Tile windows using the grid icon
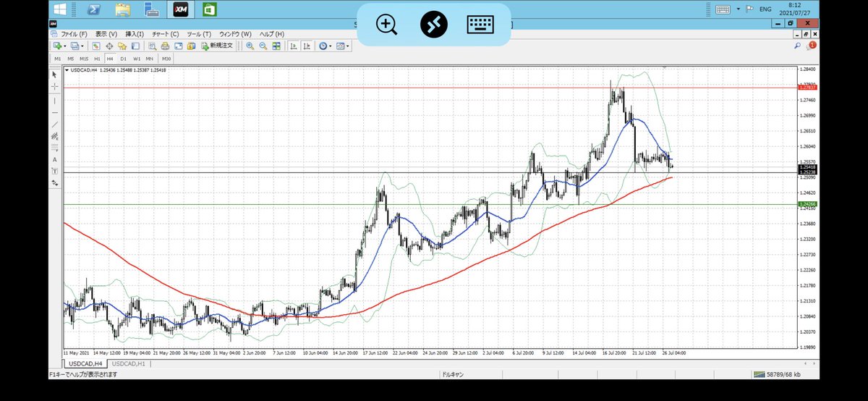 [x=276, y=46]
